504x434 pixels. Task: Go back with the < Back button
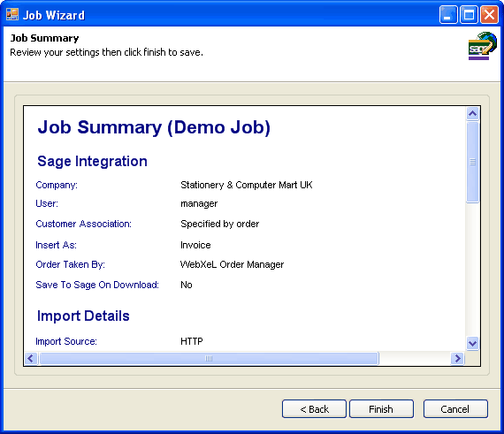[x=314, y=409]
